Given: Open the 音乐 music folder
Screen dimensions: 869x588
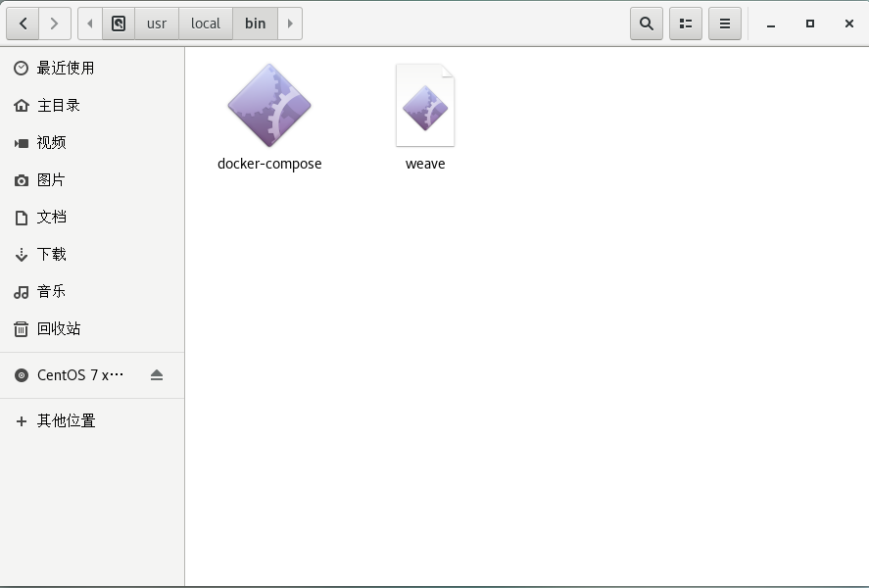Looking at the screenshot, I should pos(92,291).
